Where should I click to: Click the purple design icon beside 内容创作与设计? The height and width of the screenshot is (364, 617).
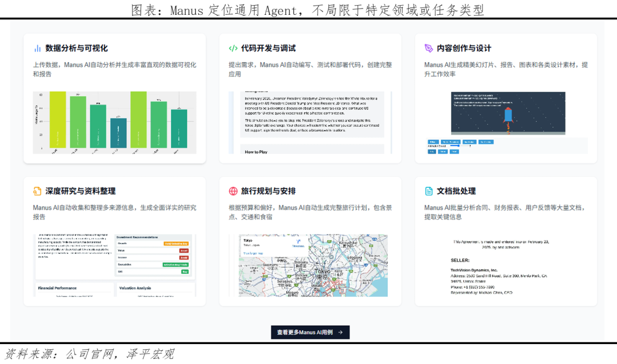(429, 48)
